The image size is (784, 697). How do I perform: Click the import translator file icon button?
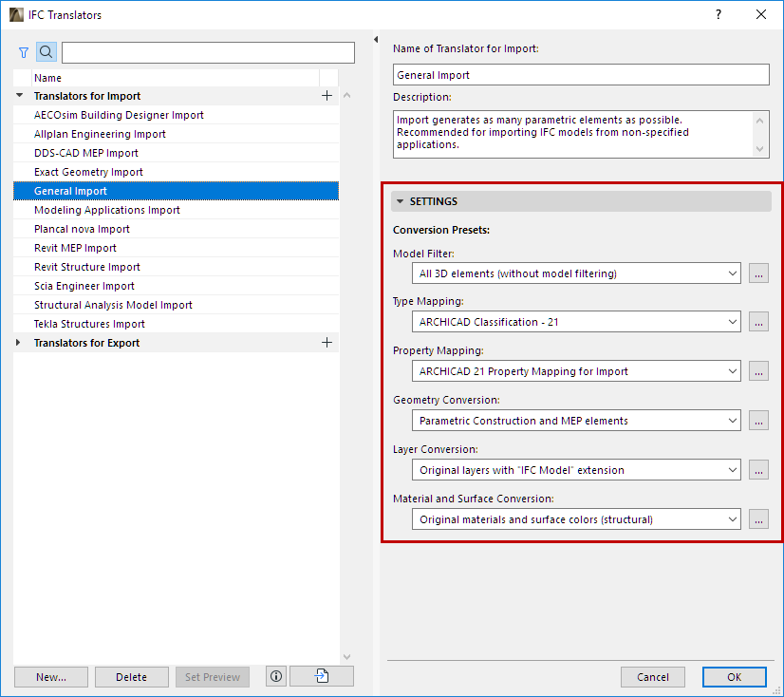point(322,676)
